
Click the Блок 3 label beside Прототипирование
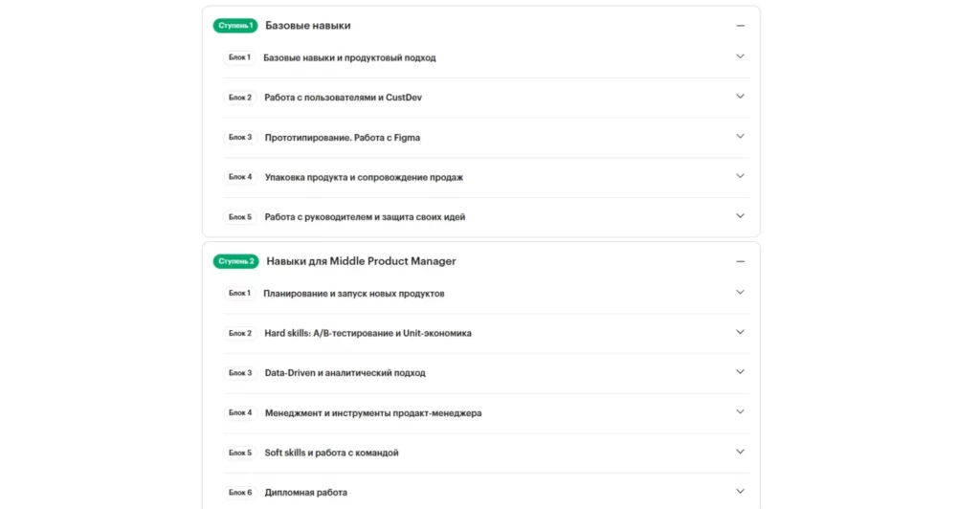(x=239, y=138)
